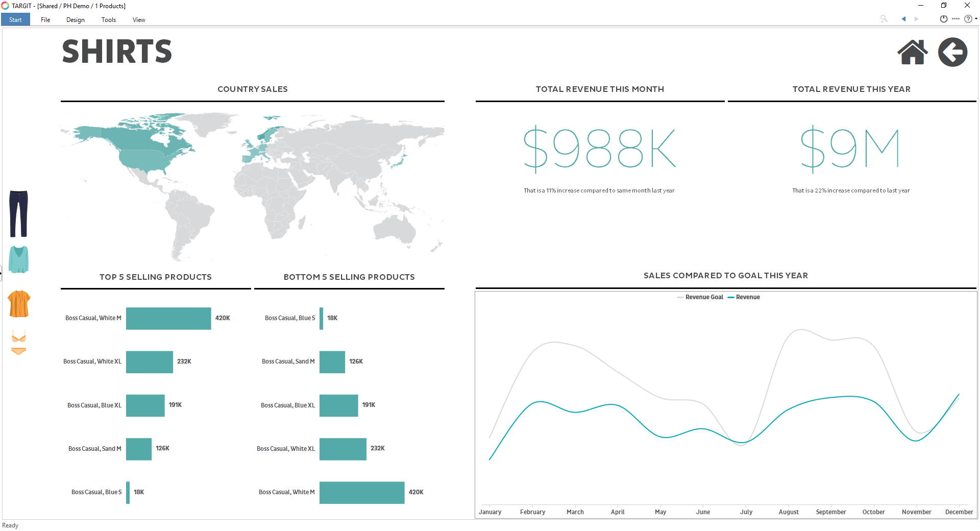Click the TARGIT logo in the title bar

[x=5, y=6]
